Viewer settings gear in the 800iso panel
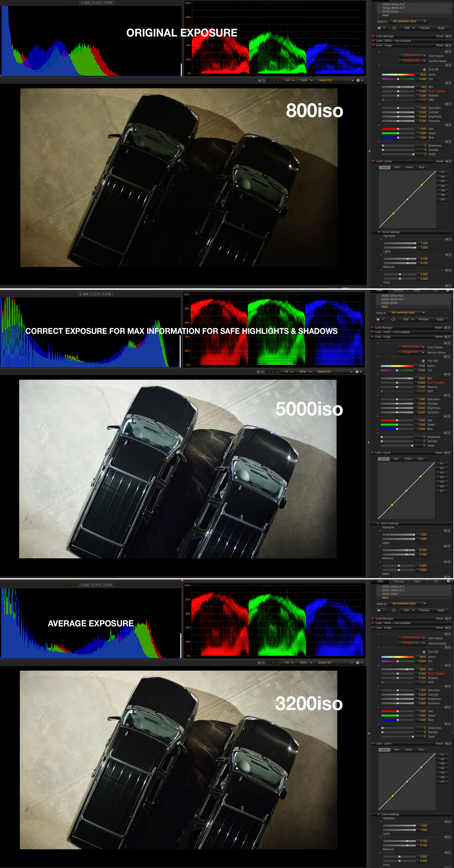 coord(358,81)
